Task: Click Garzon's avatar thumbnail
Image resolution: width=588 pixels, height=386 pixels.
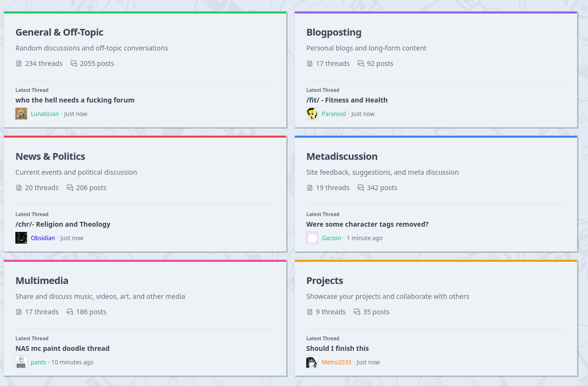Action: coord(312,238)
